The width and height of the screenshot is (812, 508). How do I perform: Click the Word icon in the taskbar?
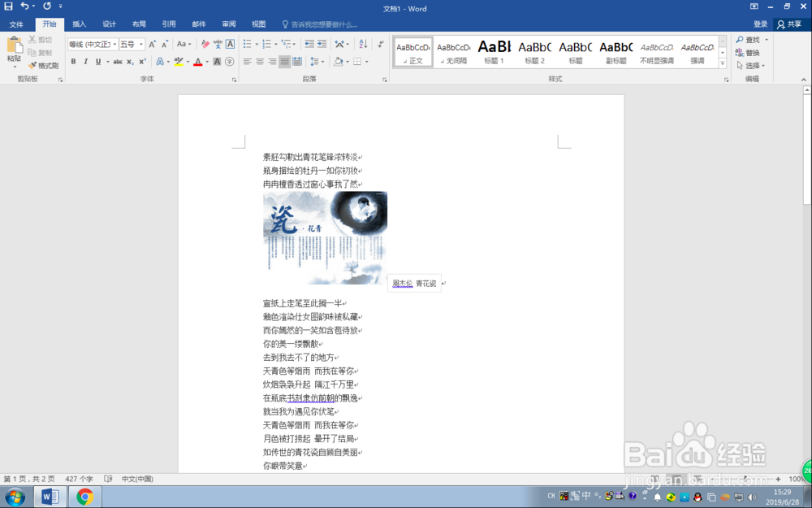click(50, 497)
